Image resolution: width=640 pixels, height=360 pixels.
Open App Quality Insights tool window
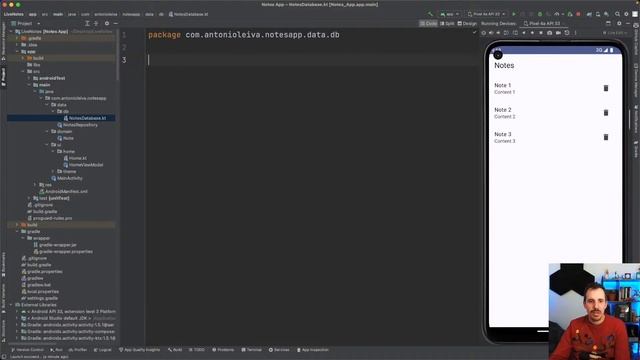(139, 350)
